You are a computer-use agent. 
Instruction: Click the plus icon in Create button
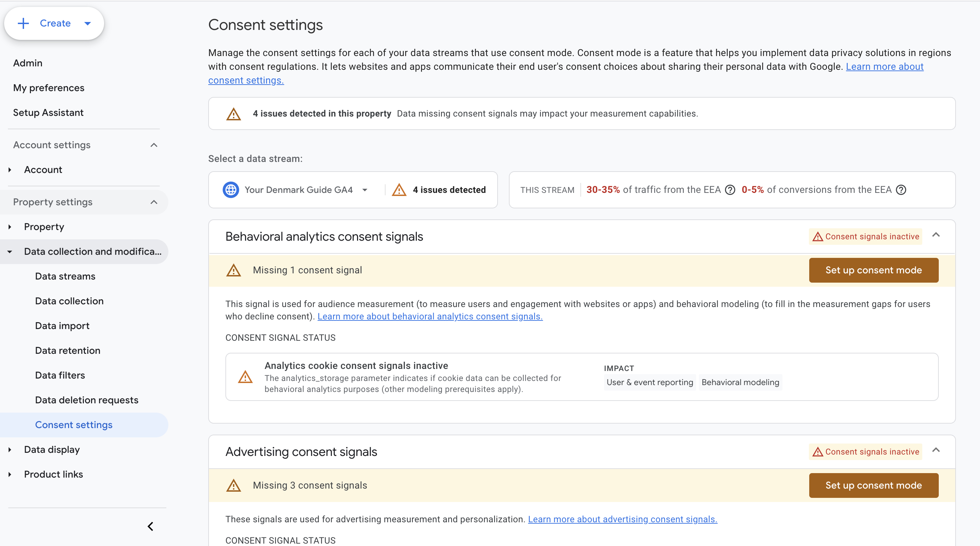[23, 23]
